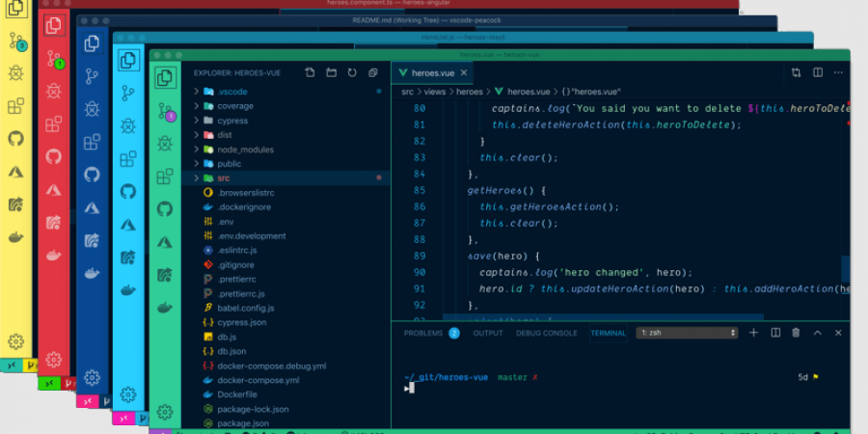The width and height of the screenshot is (868, 434).
Task: Open Manage gear in the green heroes-vue window
Action: (164, 413)
